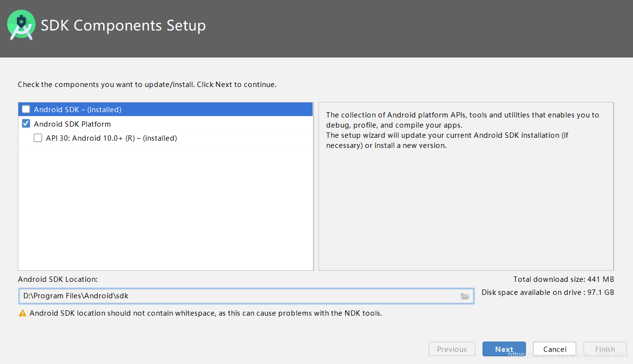
Task: Uncheck the Android SDK Platform checkbox
Action: click(x=26, y=124)
